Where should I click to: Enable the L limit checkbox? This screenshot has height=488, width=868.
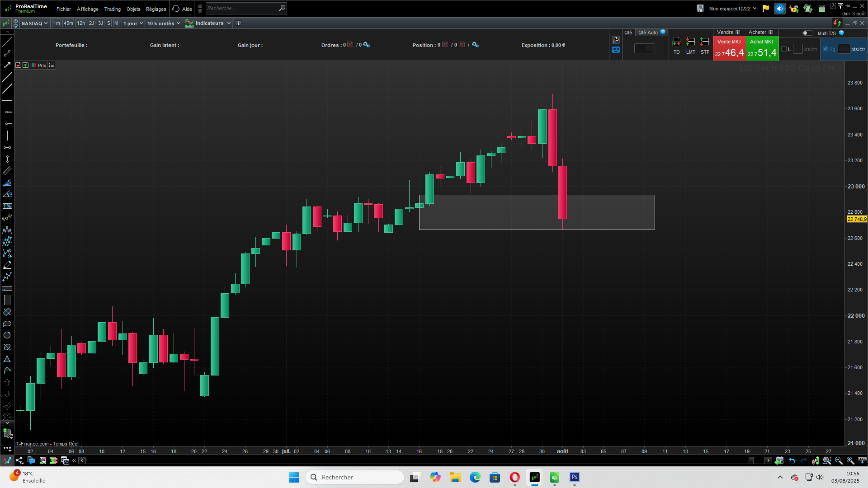coord(784,49)
